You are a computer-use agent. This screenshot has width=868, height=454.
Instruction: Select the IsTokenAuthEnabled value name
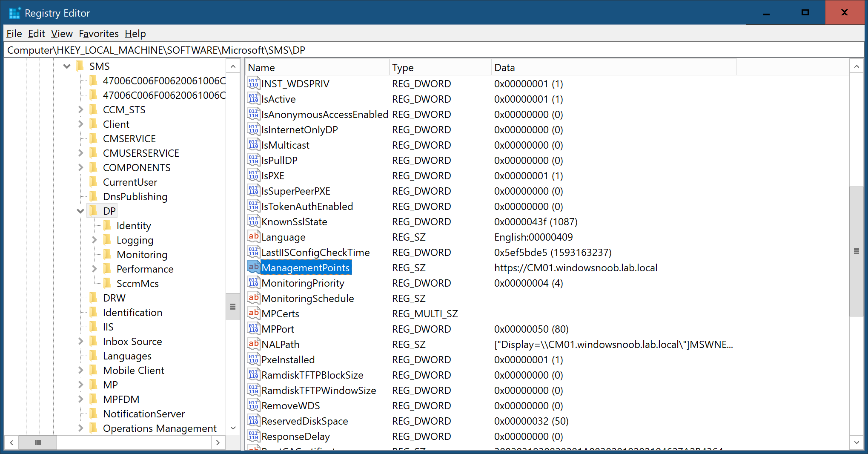coord(307,207)
